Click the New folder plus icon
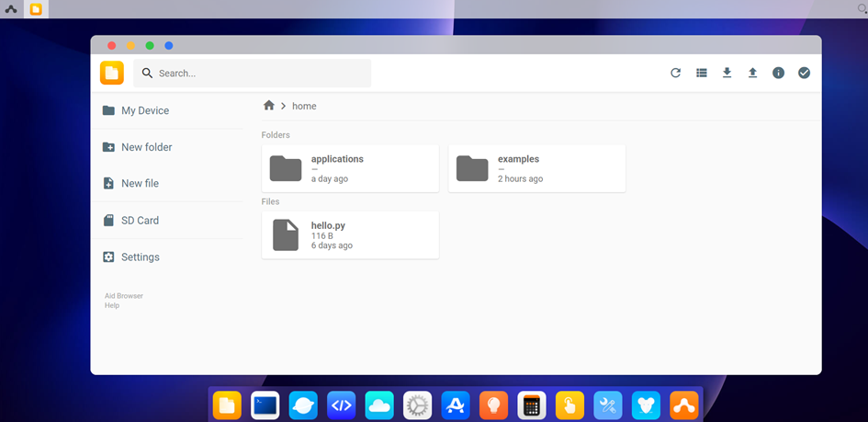Screen dimensions: 868x422 click(x=108, y=147)
